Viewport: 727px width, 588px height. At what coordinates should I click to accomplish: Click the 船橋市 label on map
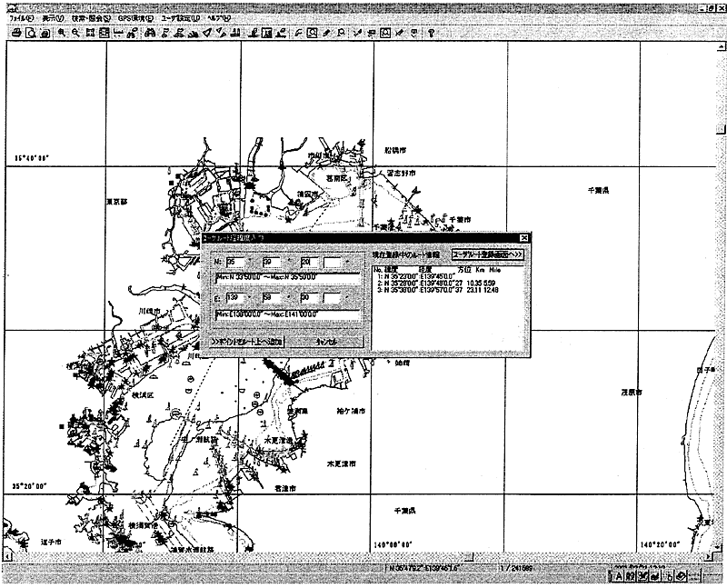click(395, 150)
